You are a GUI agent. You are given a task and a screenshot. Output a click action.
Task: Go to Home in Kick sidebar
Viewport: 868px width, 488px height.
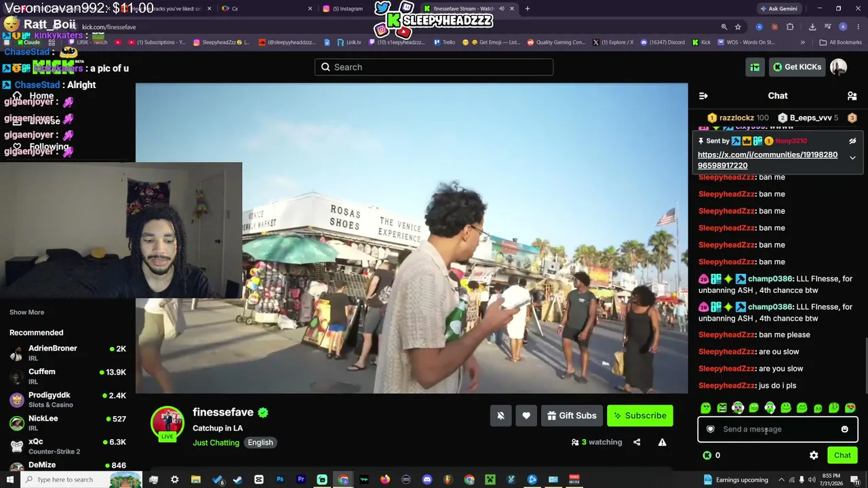tap(34, 96)
